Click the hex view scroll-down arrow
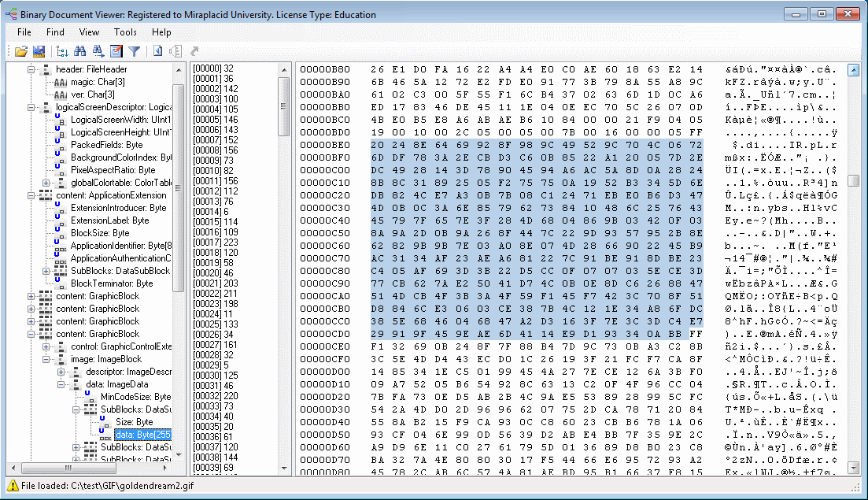Viewport: 868px width, 500px height. tap(854, 468)
